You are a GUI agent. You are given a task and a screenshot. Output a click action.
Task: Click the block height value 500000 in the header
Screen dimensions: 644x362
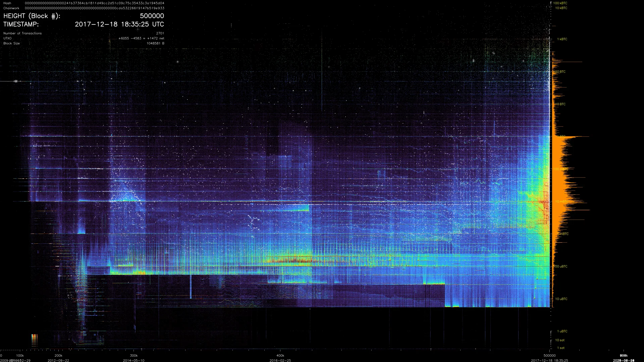pos(152,16)
